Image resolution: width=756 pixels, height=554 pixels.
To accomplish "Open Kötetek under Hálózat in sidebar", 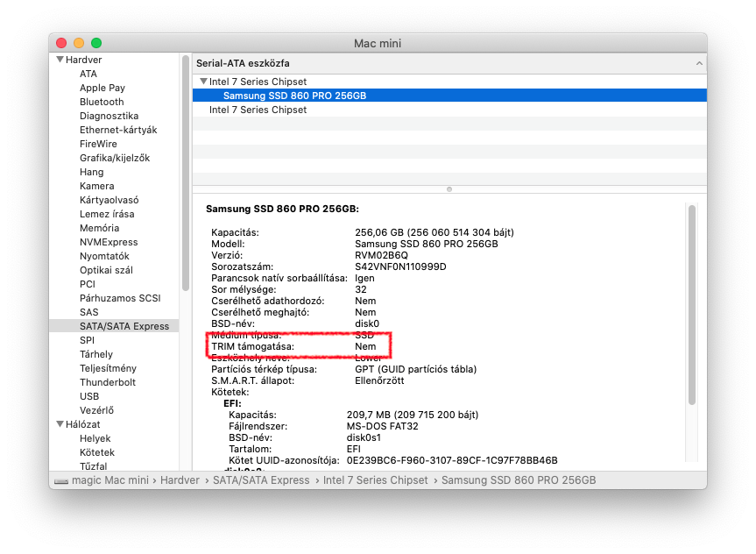I will [x=97, y=452].
